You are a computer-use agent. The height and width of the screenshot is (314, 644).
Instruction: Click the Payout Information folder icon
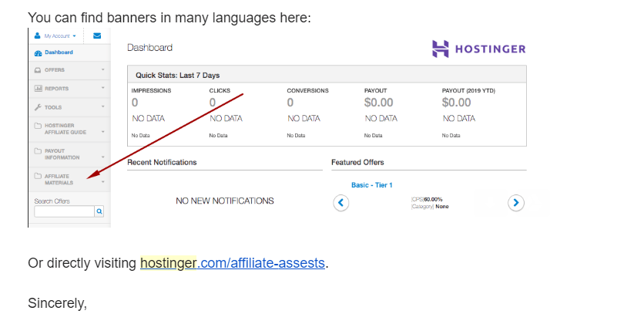point(39,150)
